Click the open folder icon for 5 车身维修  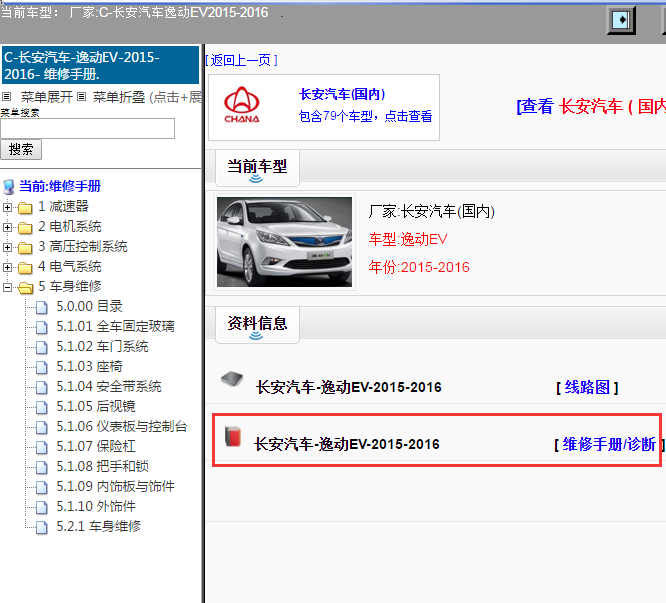coord(25,287)
